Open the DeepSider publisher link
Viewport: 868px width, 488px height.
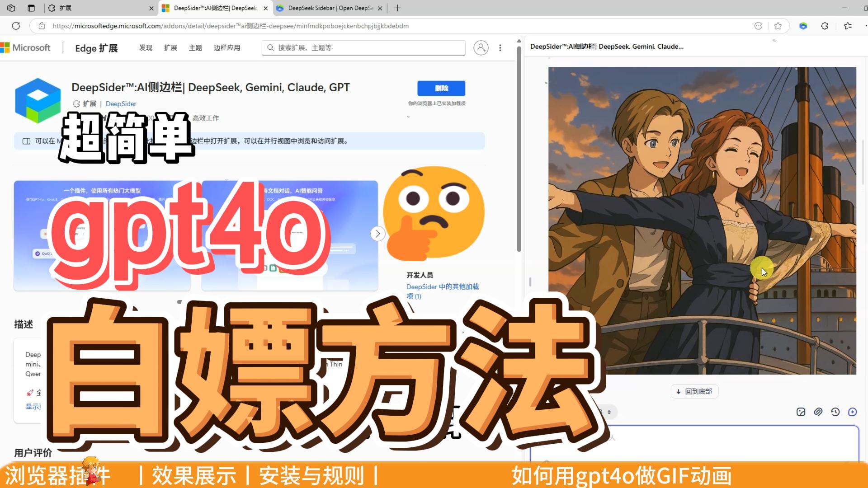pos(121,103)
